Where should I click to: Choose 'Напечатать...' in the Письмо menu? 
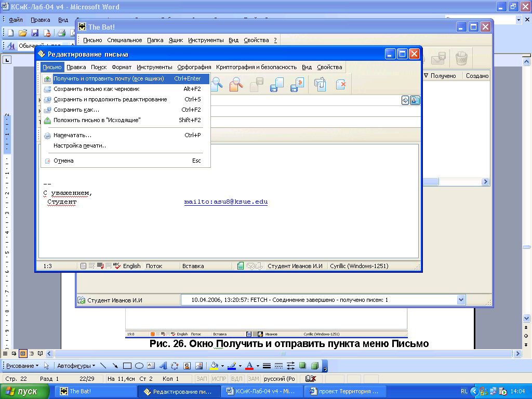pyautogui.click(x=125, y=135)
